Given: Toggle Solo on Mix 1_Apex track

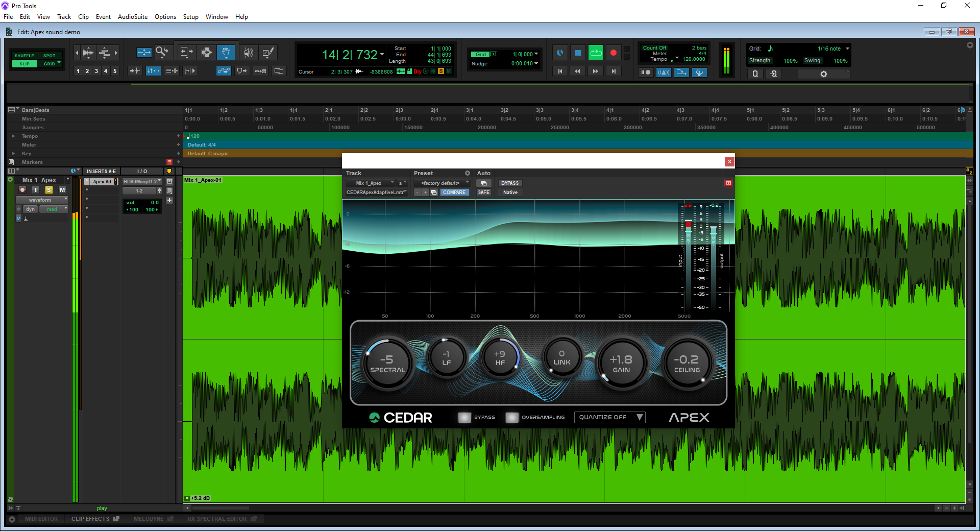Looking at the screenshot, I should coord(49,190).
